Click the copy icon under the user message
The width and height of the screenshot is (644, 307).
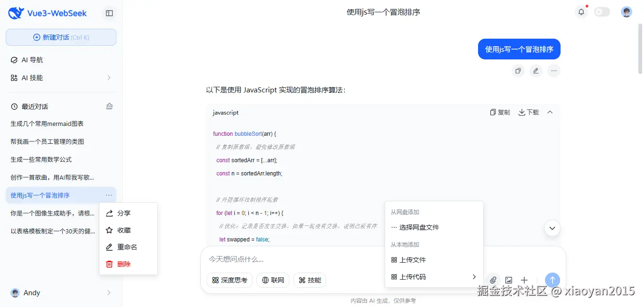click(518, 70)
